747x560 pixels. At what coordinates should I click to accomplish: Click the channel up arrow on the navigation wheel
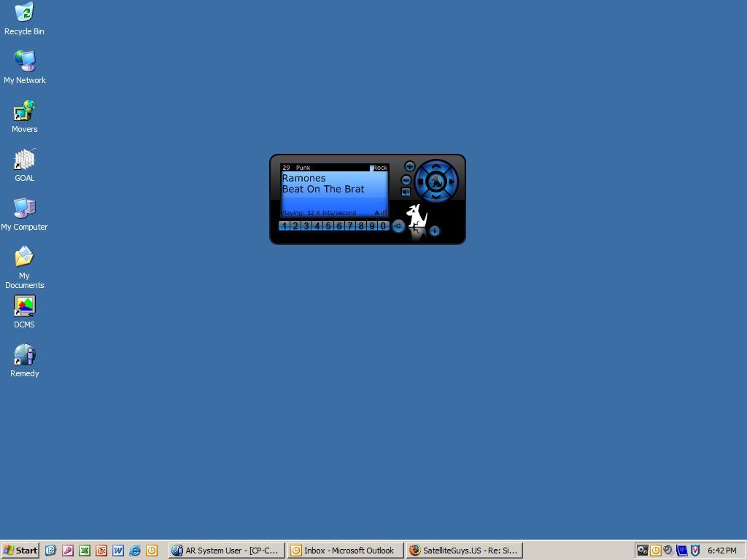coord(436,167)
